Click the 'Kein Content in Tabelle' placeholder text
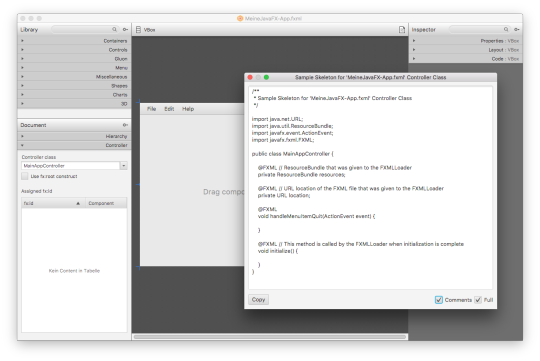The image size is (540, 361). (x=74, y=271)
